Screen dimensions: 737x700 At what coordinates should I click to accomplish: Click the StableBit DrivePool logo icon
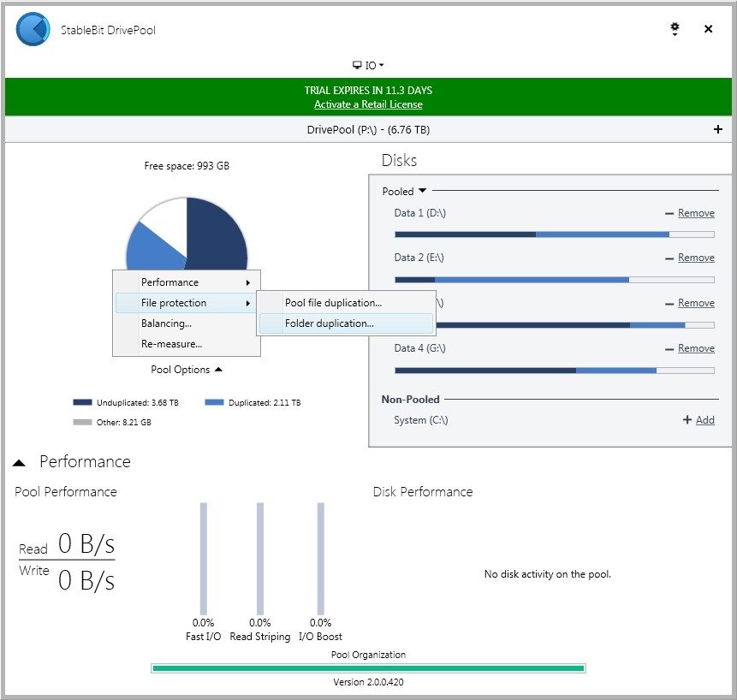coord(33,29)
